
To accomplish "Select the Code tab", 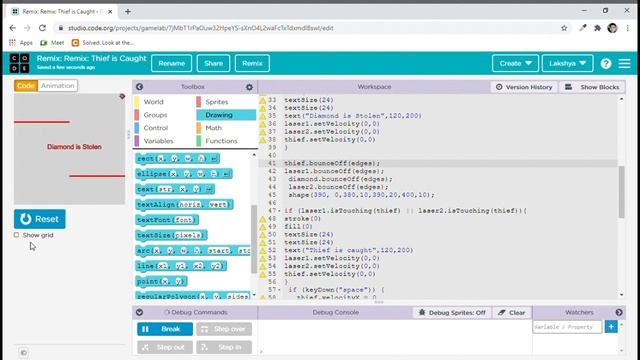I will [x=26, y=85].
